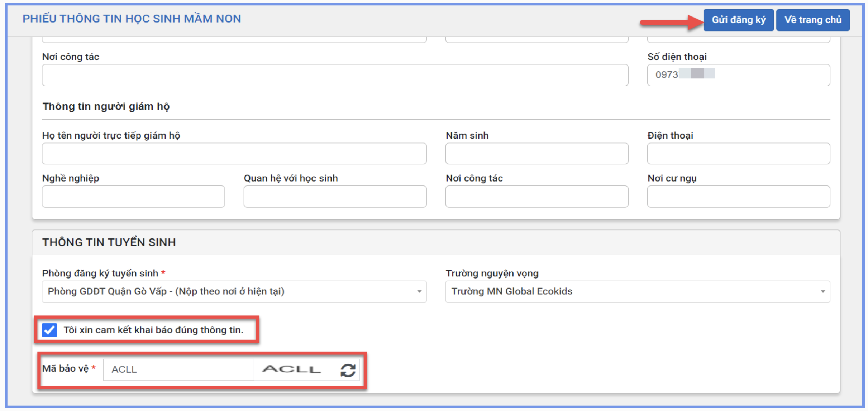Click the guardian Năm sinh field
The height and width of the screenshot is (411, 868).
click(536, 154)
